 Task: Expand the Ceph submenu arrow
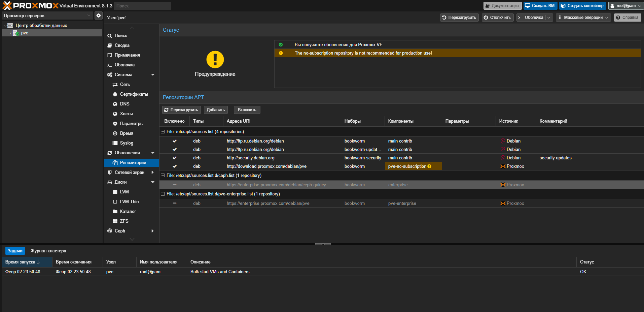tap(152, 231)
